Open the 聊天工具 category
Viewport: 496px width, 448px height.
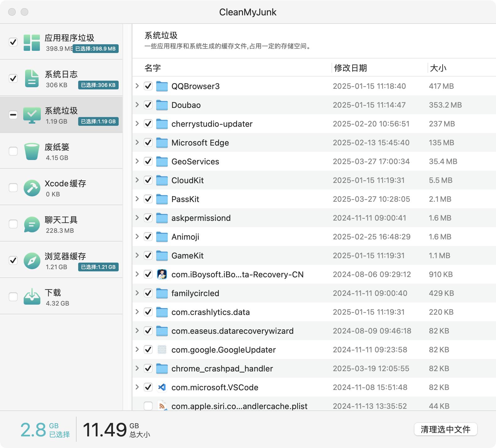[x=61, y=224]
